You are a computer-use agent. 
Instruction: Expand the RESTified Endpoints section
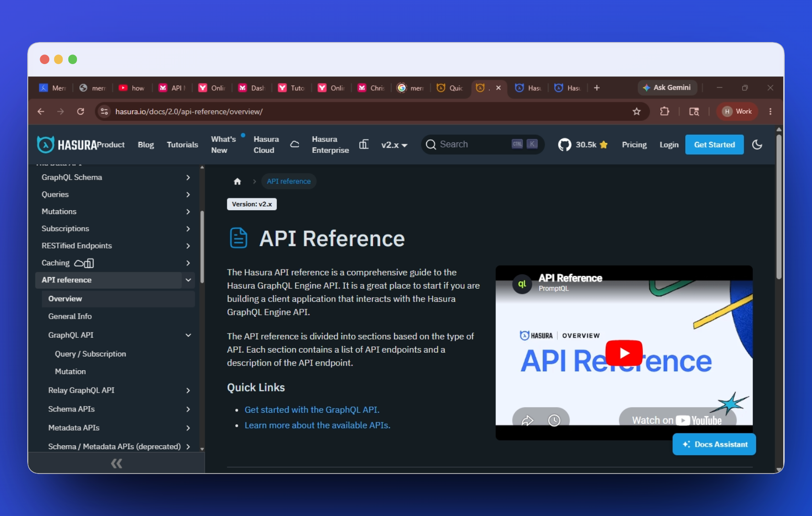188,246
